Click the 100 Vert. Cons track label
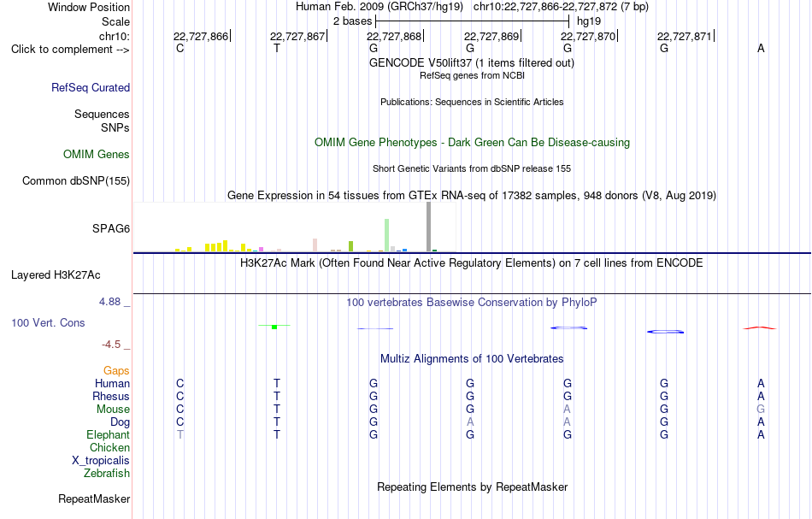812x519 pixels. [x=48, y=322]
